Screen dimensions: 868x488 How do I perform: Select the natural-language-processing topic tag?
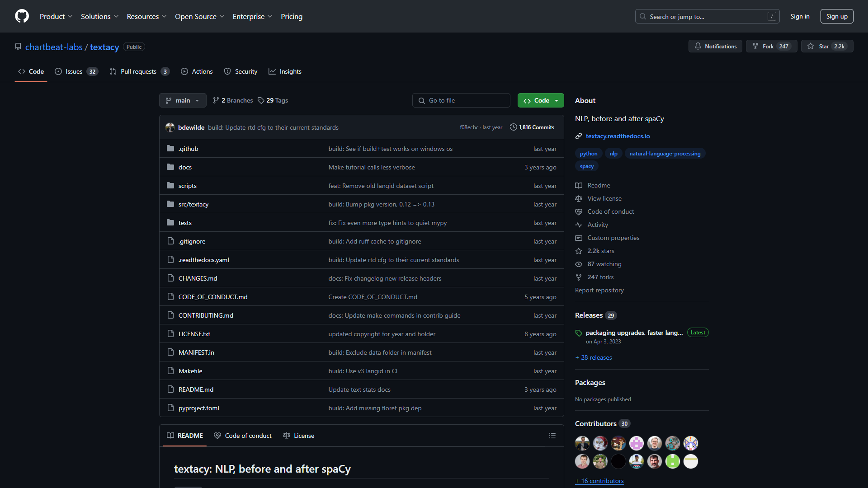click(665, 154)
